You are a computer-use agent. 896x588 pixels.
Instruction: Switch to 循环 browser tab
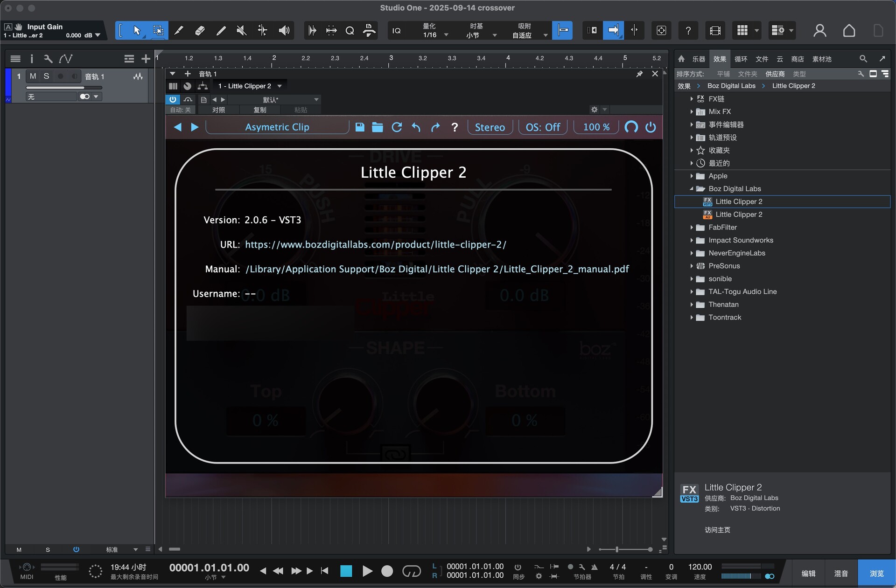(741, 59)
